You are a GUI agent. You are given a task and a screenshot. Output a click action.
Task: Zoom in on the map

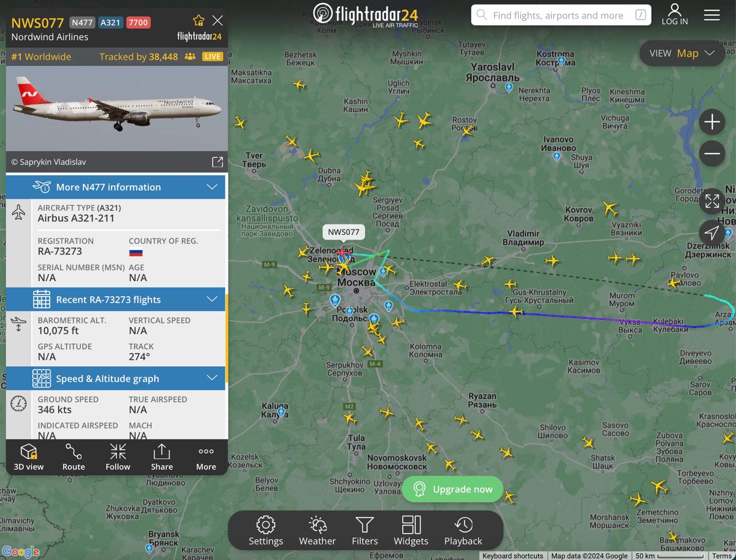pos(712,122)
